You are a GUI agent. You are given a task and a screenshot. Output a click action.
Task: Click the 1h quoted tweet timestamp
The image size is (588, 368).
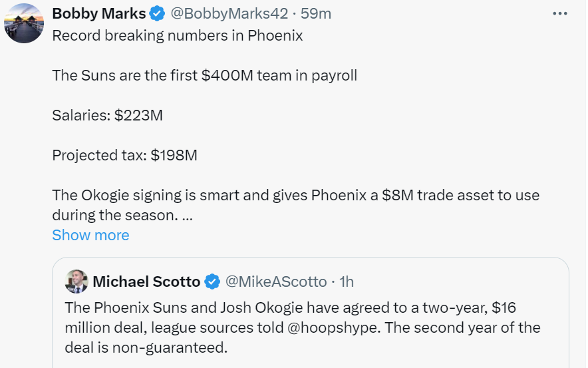pos(347,281)
